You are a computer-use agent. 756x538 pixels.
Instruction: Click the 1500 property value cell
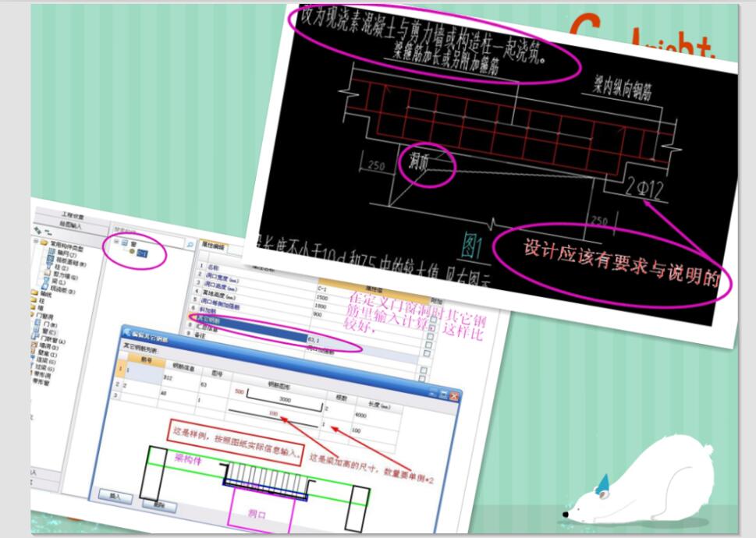tap(321, 298)
